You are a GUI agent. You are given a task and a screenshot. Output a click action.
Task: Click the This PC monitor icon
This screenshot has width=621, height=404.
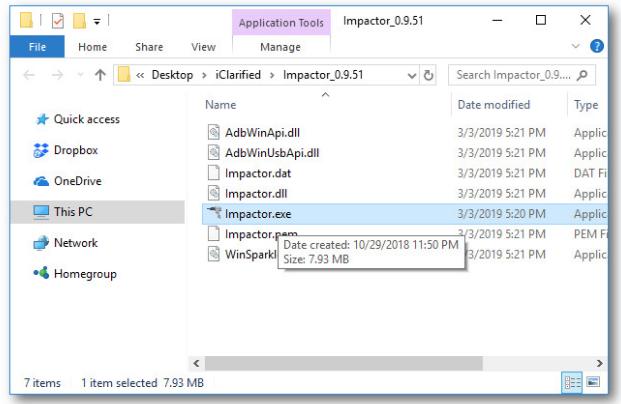point(41,212)
